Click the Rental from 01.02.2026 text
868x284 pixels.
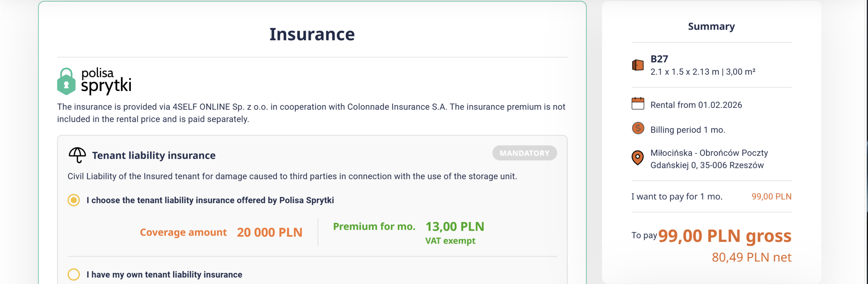point(696,105)
